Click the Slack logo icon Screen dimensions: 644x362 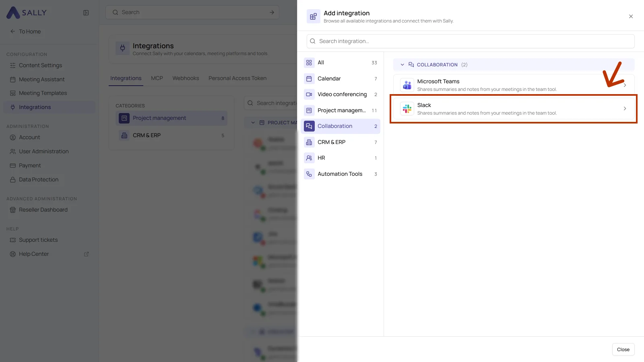click(x=407, y=109)
